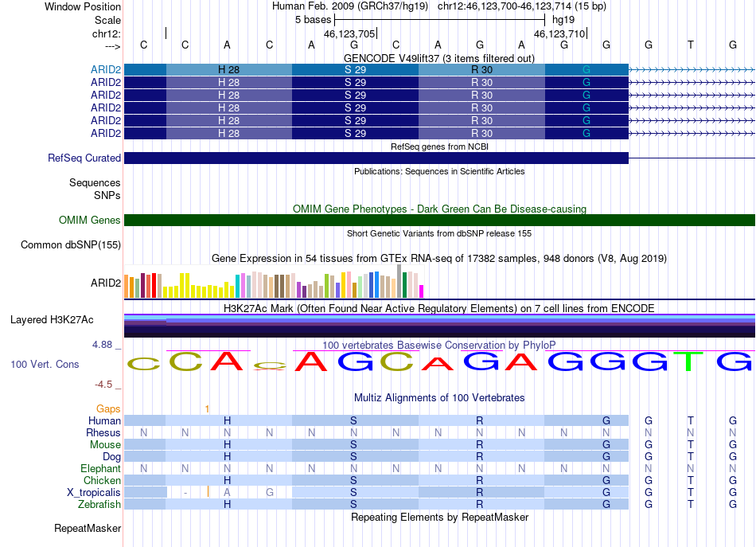
Task: Select the X_tropicalis species row label
Action: 94,493
